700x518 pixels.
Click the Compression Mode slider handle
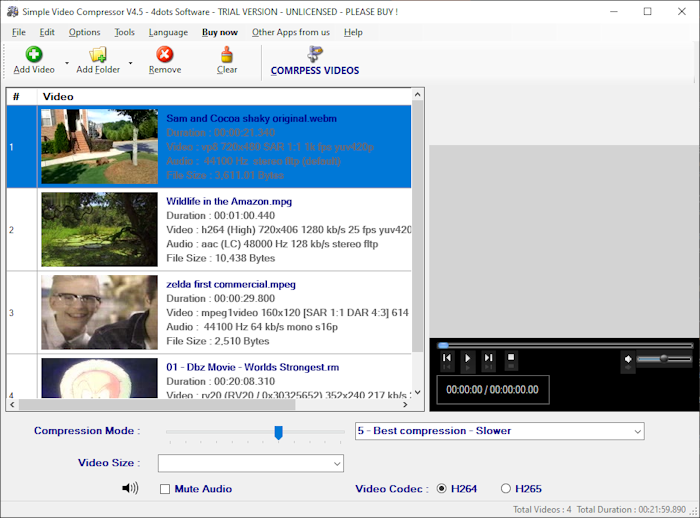(x=279, y=432)
